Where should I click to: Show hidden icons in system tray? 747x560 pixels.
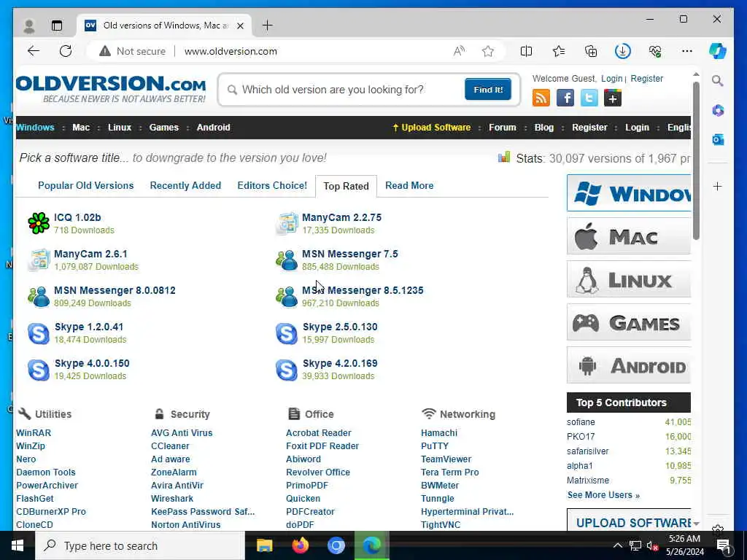tap(617, 545)
